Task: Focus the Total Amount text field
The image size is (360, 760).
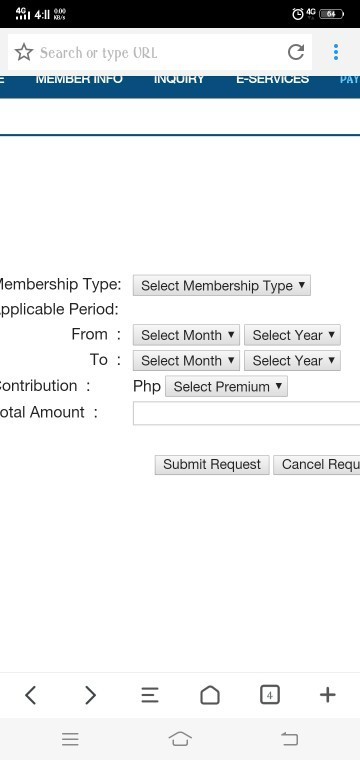Action: click(247, 413)
